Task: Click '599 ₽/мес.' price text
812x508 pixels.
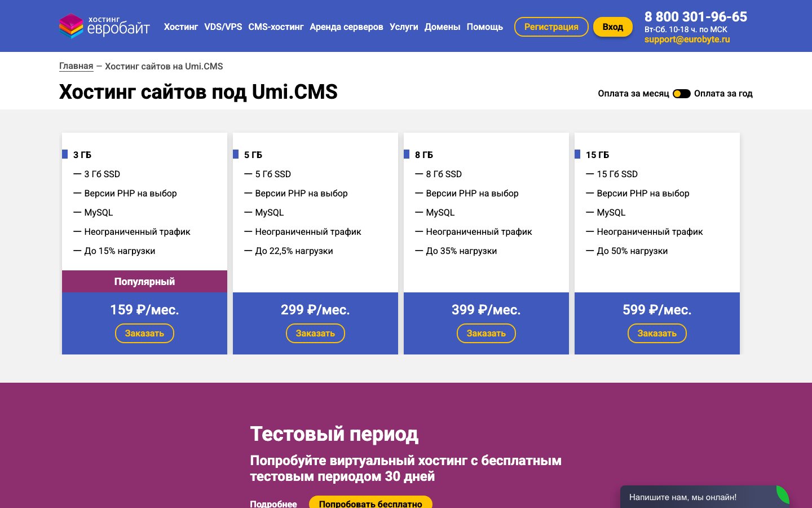Action: tap(657, 310)
